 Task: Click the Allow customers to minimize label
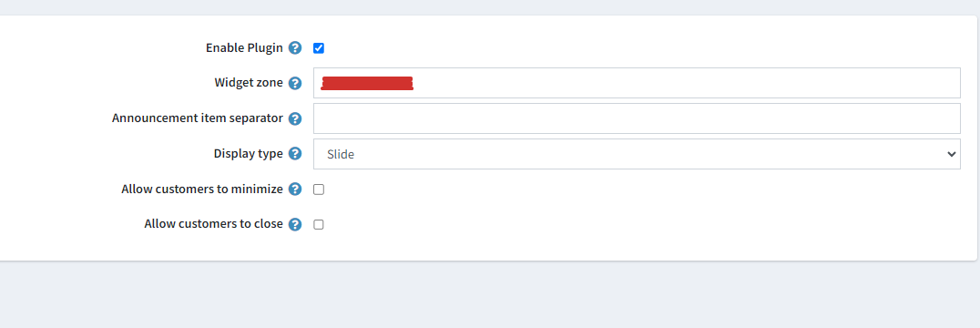click(202, 189)
